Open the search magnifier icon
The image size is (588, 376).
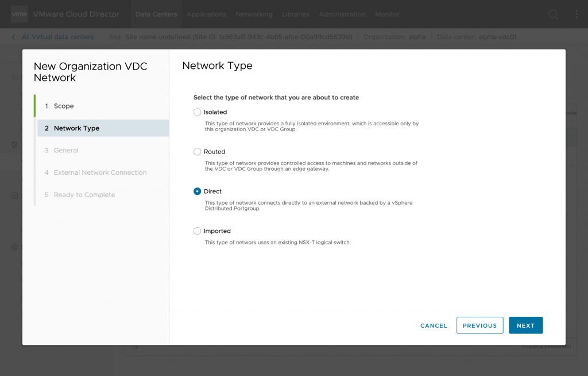click(553, 14)
